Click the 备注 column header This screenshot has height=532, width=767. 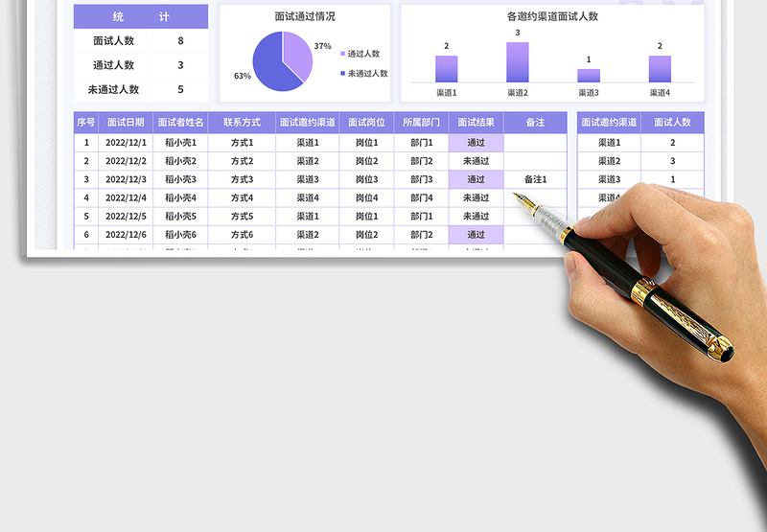tap(535, 123)
